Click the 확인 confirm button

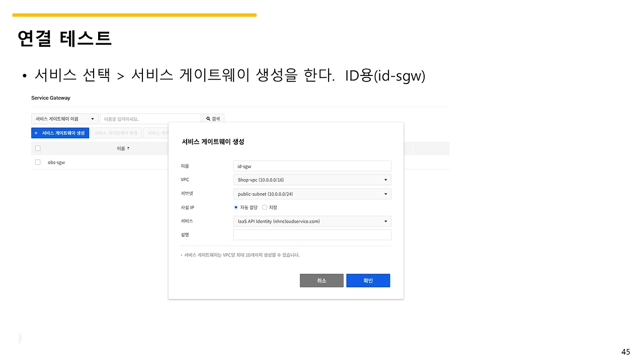pos(368,281)
